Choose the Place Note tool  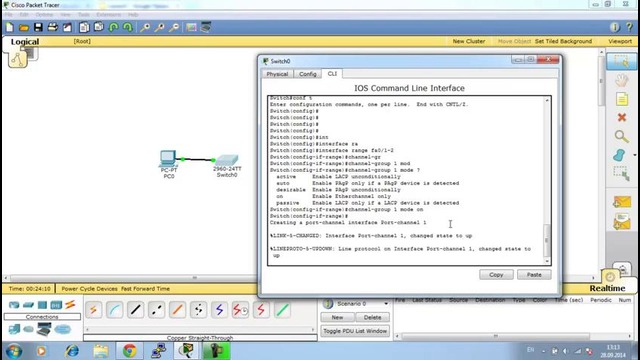point(622,99)
